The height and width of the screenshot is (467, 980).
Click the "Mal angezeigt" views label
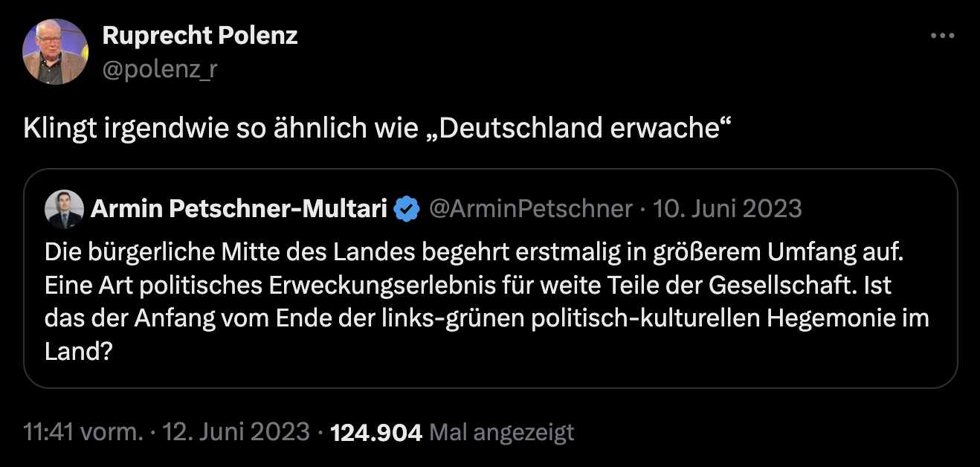pos(502,432)
